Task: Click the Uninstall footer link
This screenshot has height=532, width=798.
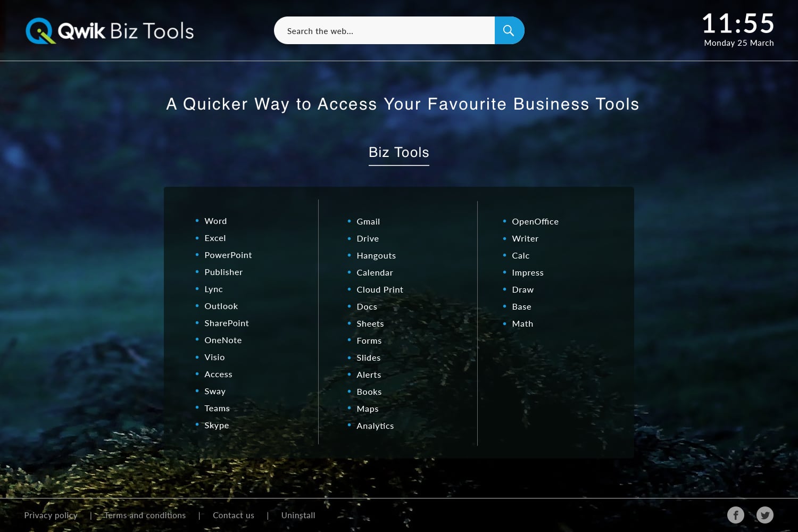Action: 298,515
